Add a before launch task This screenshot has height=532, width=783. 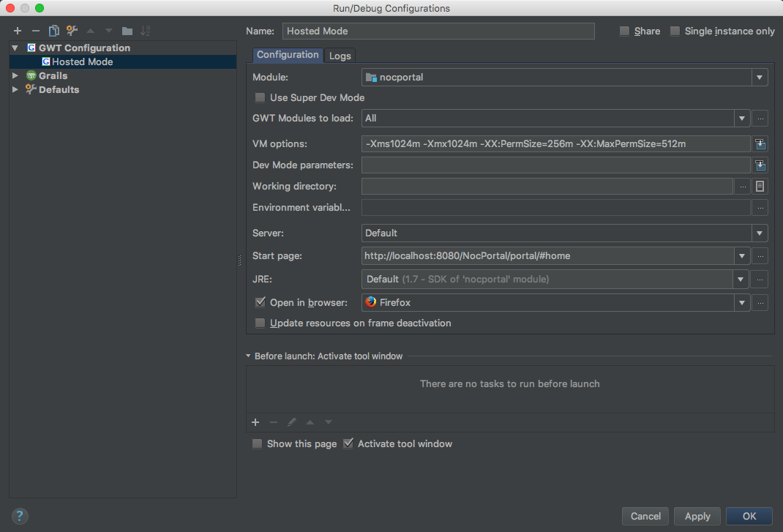click(x=255, y=422)
